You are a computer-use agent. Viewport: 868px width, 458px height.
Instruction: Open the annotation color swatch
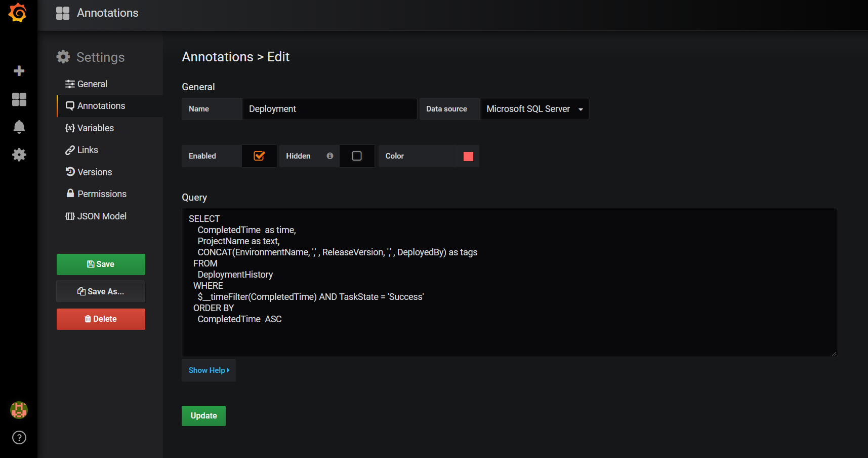point(468,156)
